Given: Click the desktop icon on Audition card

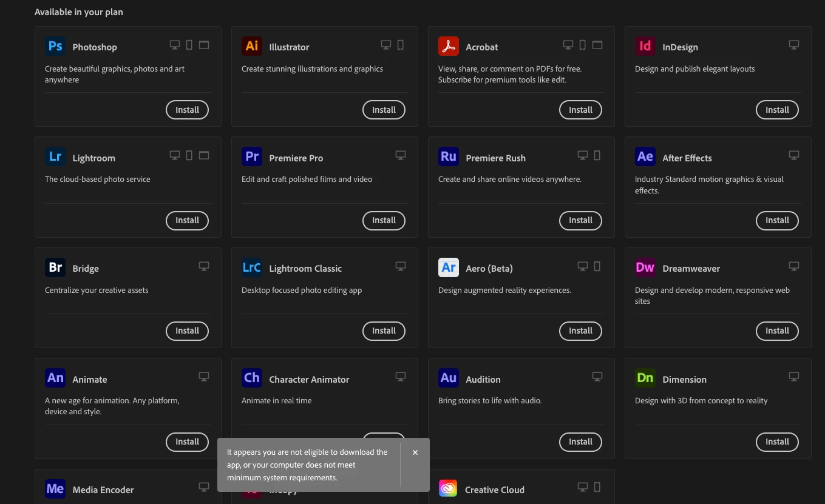Looking at the screenshot, I should pyautogui.click(x=597, y=377).
